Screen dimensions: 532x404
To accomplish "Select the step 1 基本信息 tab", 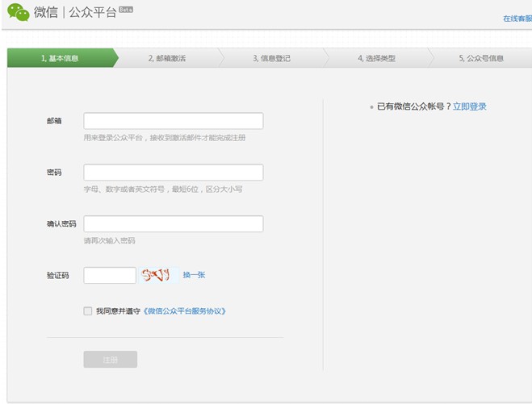I will pyautogui.click(x=60, y=58).
